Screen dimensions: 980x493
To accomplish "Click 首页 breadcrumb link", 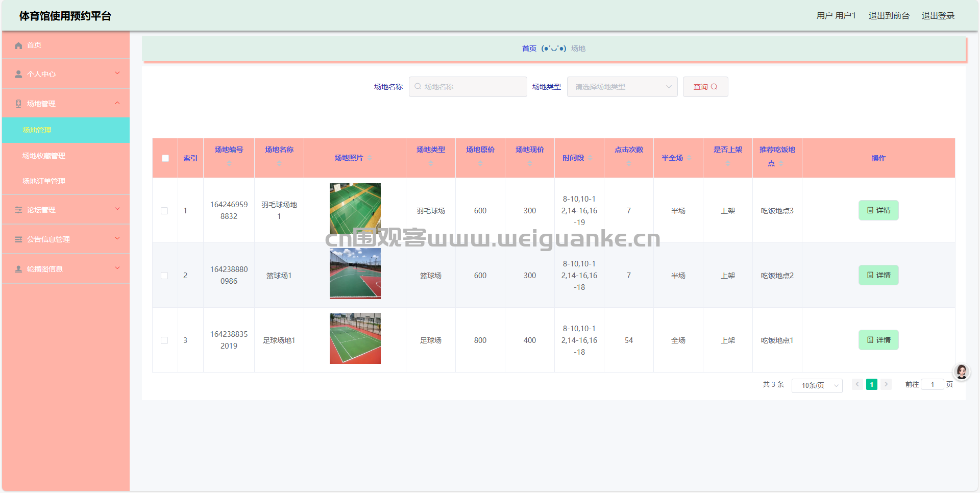I will tap(529, 48).
